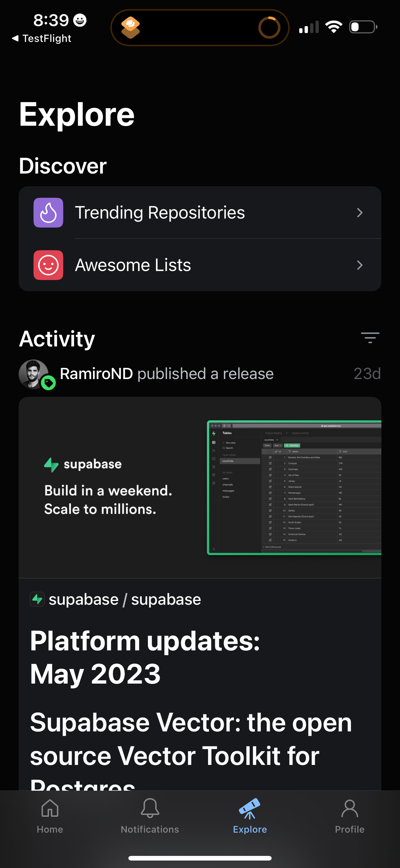This screenshot has height=868, width=400.
Task: Expand the Awesome Lists chevron
Action: tap(360, 265)
